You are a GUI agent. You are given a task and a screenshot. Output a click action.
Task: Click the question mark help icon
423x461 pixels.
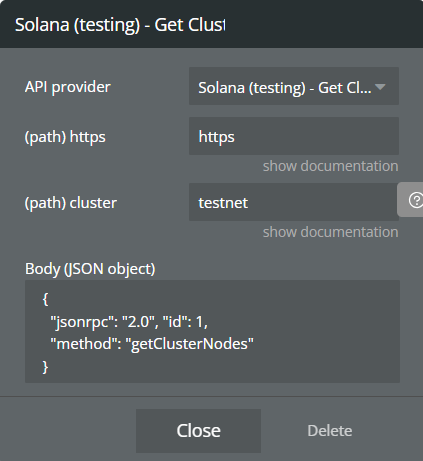pos(415,200)
